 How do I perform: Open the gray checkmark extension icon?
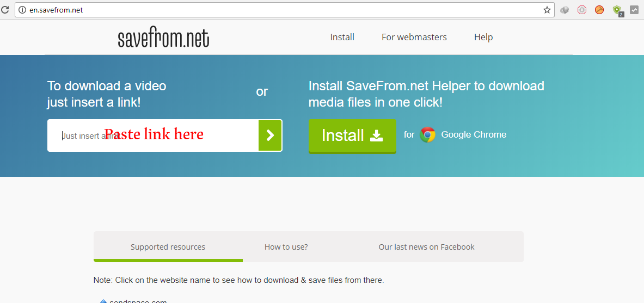click(x=634, y=10)
